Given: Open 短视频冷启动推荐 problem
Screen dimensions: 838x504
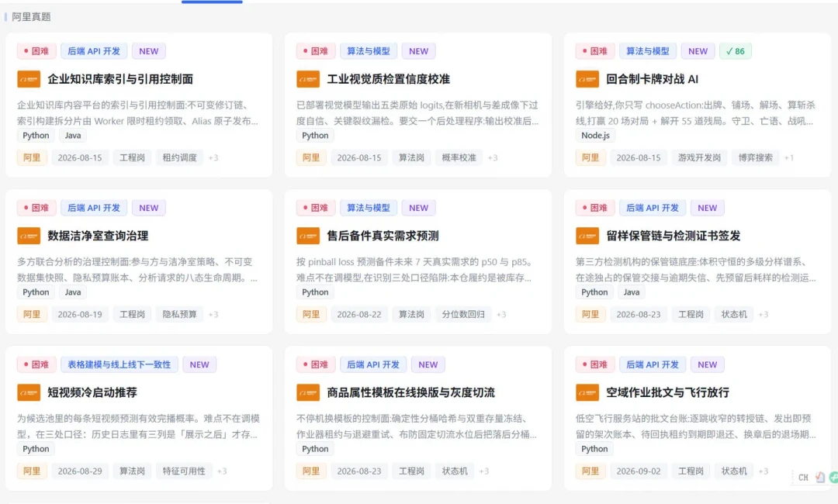Looking at the screenshot, I should point(92,392).
